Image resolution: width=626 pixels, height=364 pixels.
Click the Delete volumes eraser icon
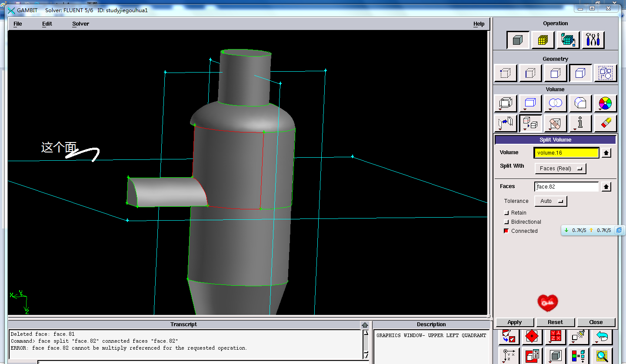coord(605,124)
